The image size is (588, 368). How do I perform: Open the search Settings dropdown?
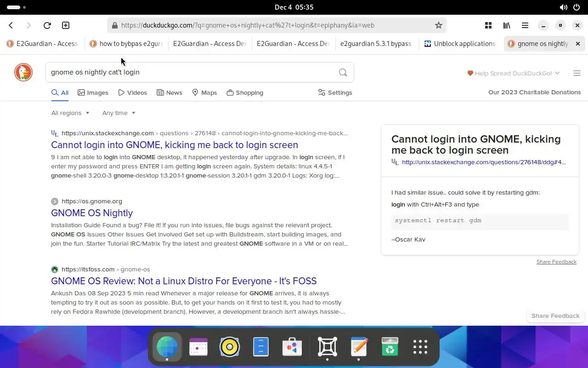click(335, 92)
